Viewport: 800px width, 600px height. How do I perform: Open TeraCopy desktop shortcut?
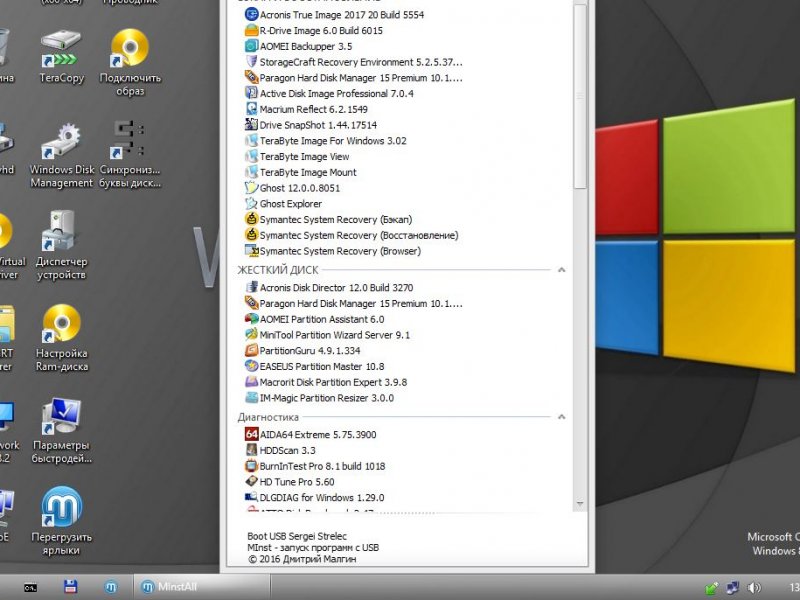tap(61, 56)
